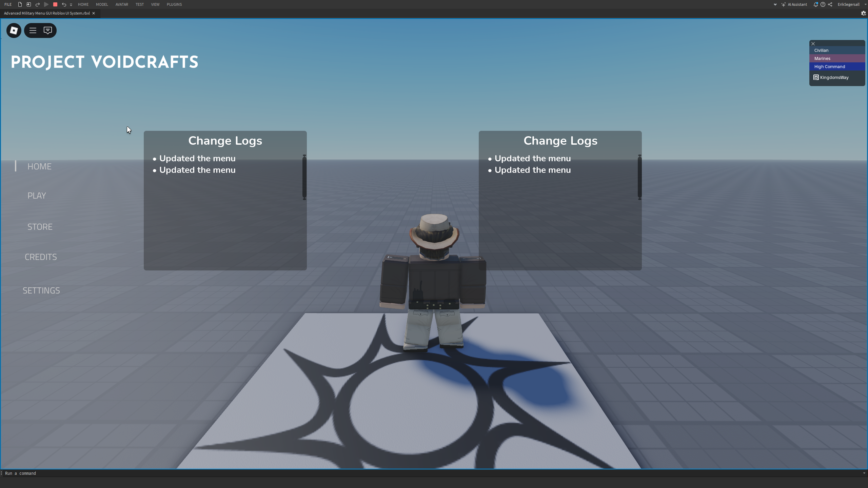Open Studio Settings gear icon
This screenshot has height=488, width=868.
tap(863, 13)
